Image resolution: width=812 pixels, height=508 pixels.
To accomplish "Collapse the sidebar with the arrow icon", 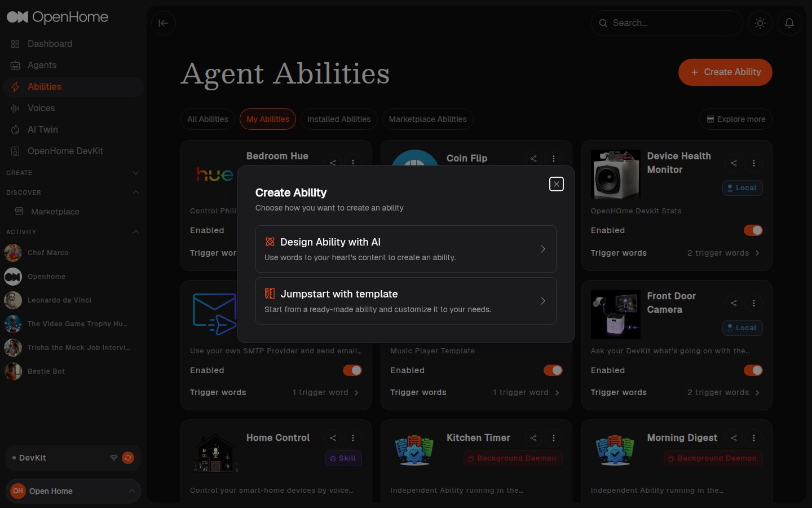I will click(x=164, y=23).
